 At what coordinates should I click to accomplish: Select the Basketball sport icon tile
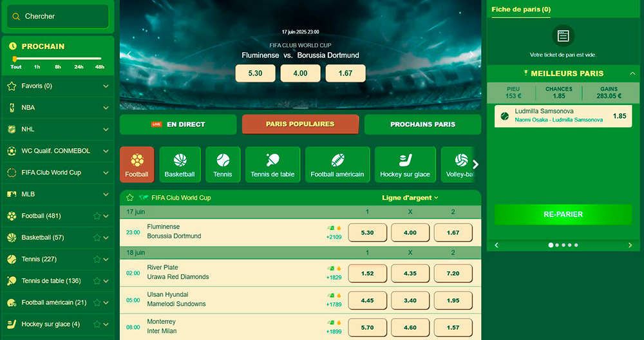(180, 165)
